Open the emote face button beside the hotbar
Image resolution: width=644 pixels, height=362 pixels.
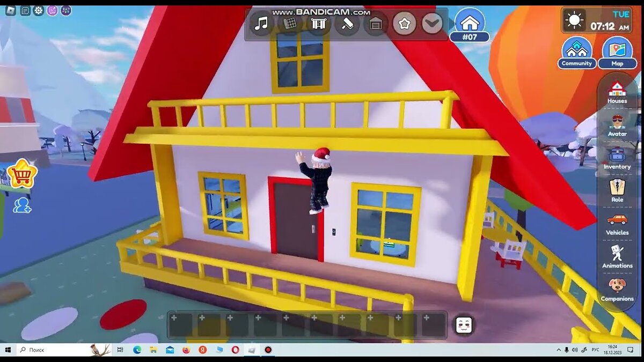point(464,325)
